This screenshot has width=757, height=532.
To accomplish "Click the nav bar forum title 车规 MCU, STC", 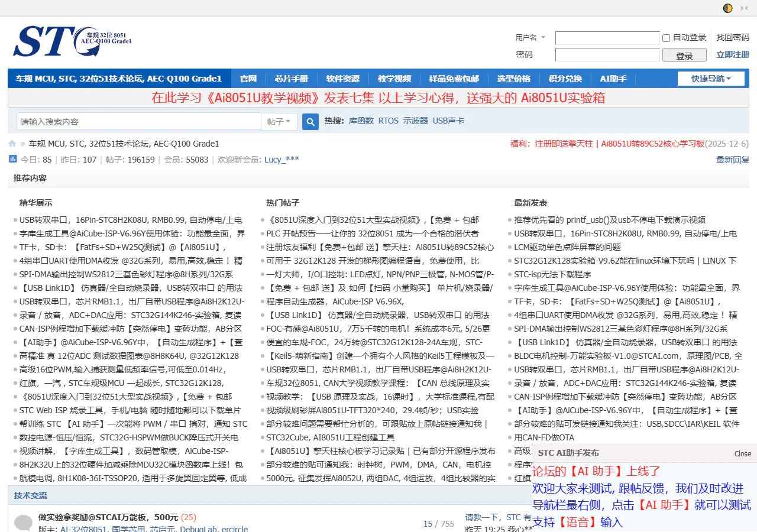I will pos(119,79).
